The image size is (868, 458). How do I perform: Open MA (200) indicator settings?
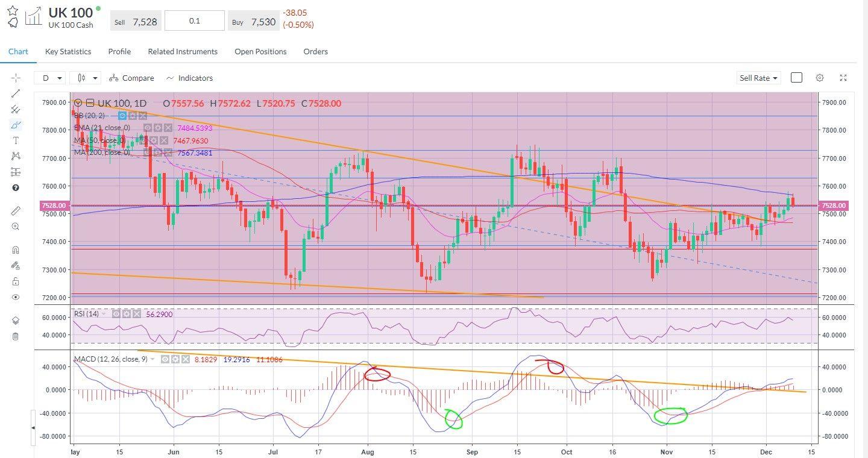coord(158,152)
